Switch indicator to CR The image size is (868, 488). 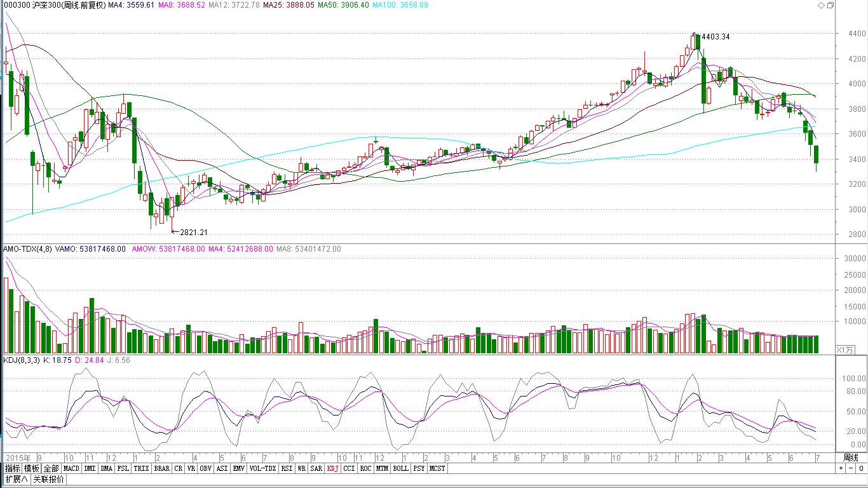pyautogui.click(x=179, y=468)
